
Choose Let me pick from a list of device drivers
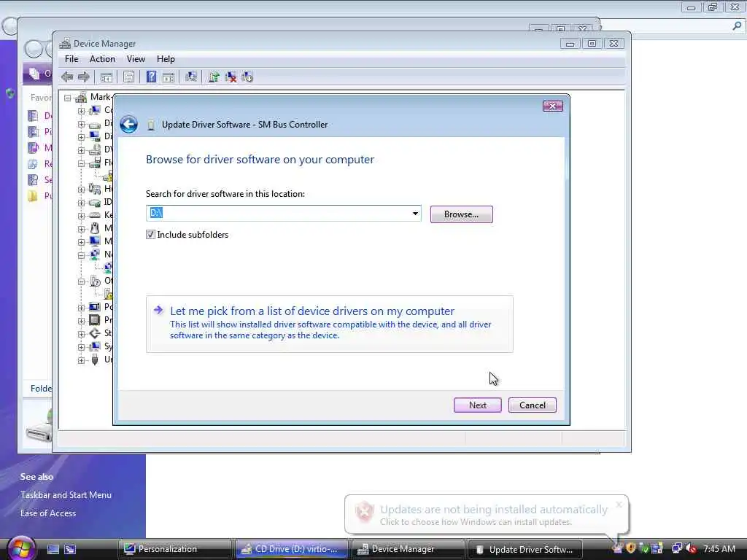pyautogui.click(x=329, y=324)
